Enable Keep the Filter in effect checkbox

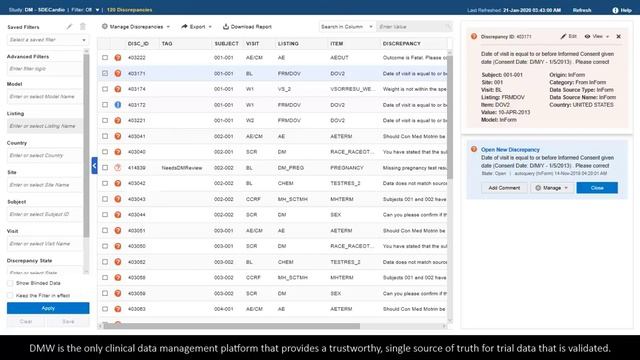point(10,295)
